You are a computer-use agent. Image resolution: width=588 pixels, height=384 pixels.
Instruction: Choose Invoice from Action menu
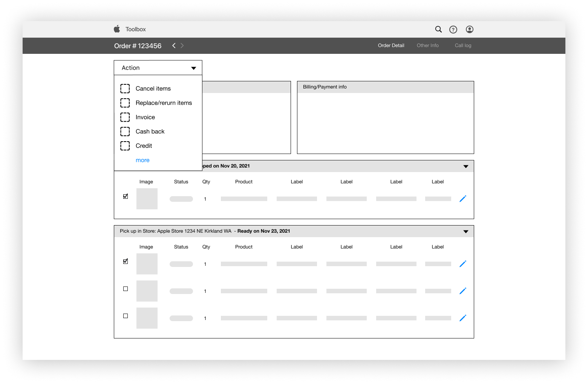click(145, 117)
